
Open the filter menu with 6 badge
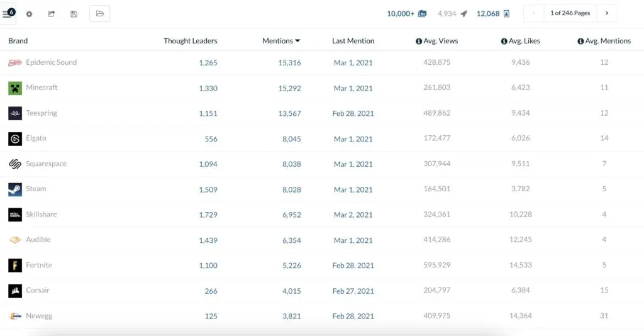[8, 14]
